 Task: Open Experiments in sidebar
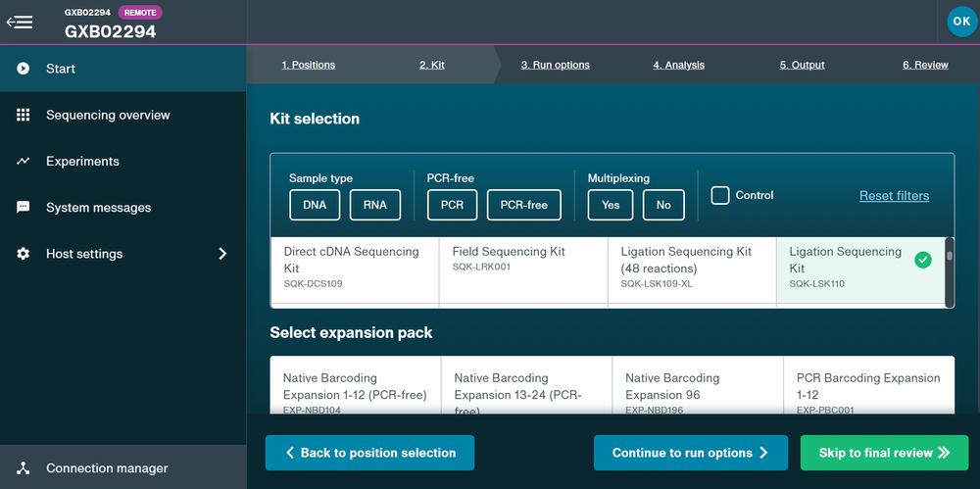123,162
